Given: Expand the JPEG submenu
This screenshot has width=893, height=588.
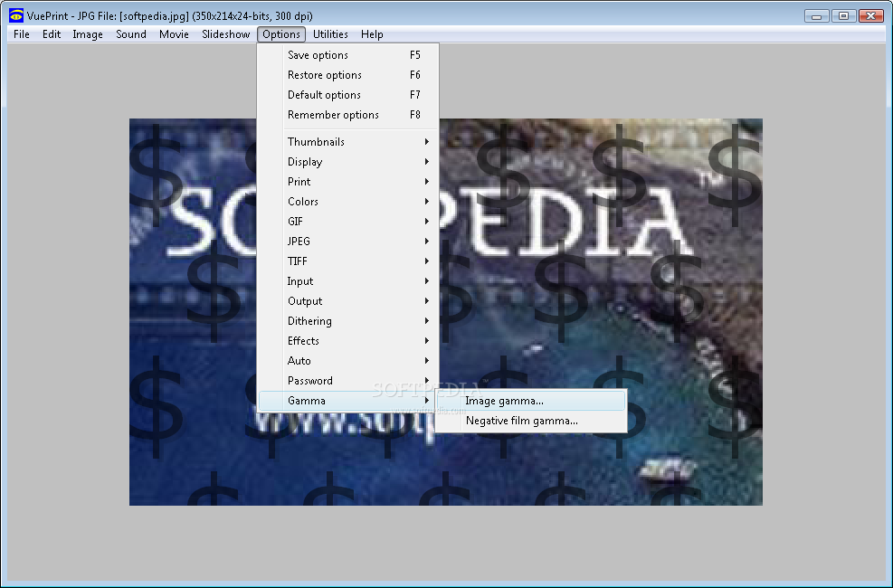Looking at the screenshot, I should (348, 242).
